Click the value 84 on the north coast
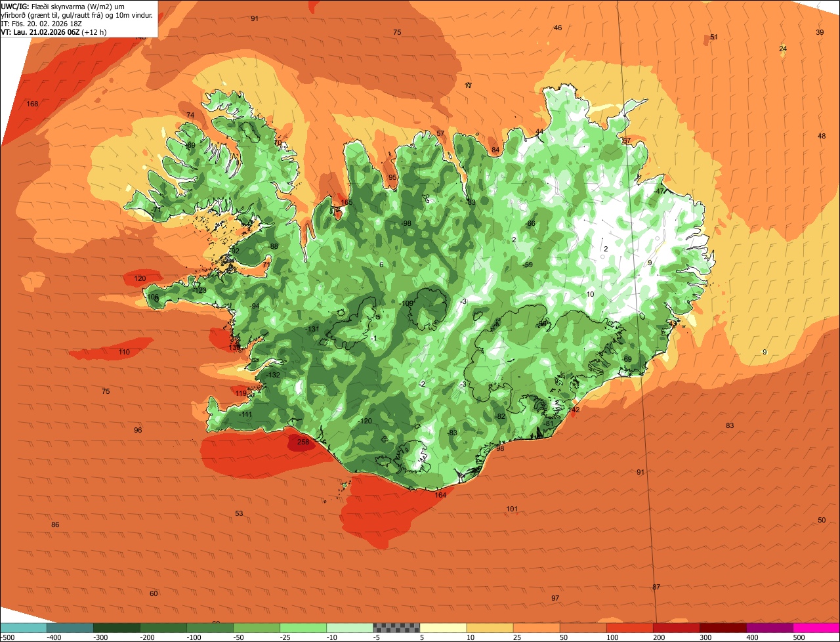The width and height of the screenshot is (840, 642). click(x=495, y=150)
